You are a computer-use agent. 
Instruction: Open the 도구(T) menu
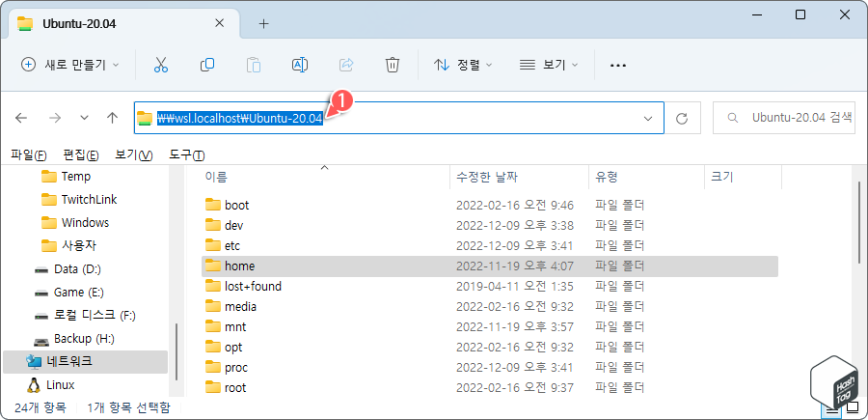tap(186, 155)
